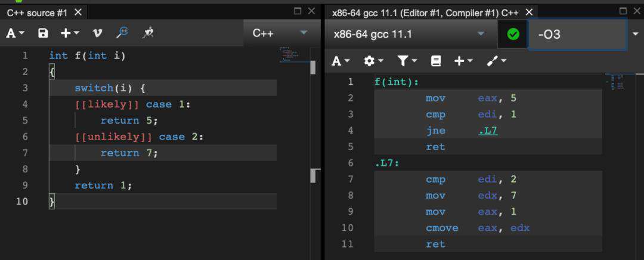Click the mov edx, 7 instruction
The image size is (644, 260).
(471, 196)
